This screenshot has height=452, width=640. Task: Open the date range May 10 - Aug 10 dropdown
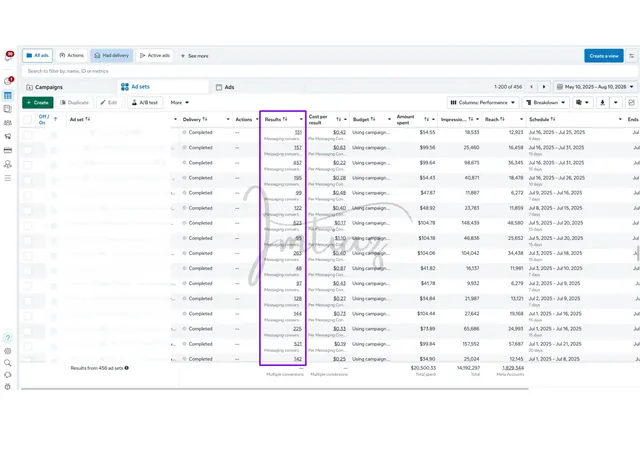pos(595,87)
